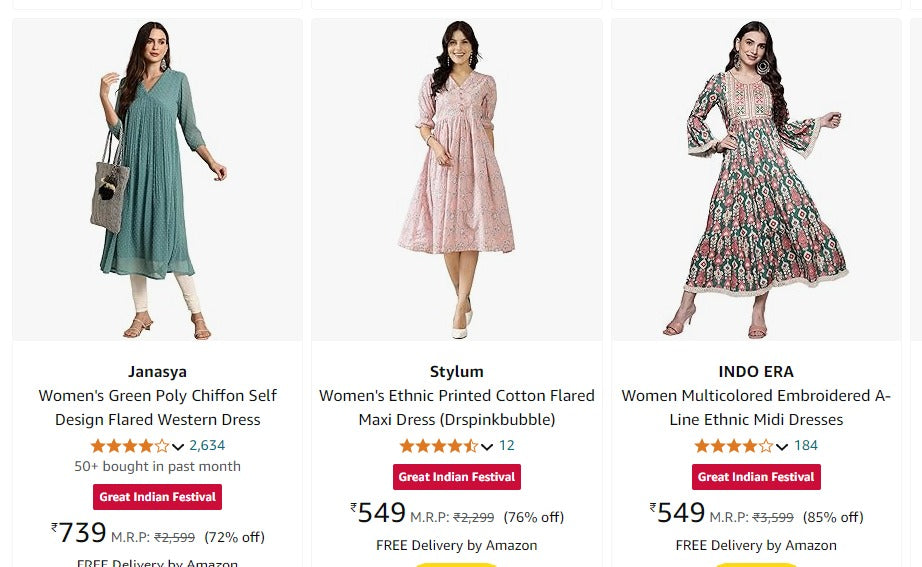922x567 pixels.
Task: Expand Janasya rating breakdown chevron
Action: point(178,447)
